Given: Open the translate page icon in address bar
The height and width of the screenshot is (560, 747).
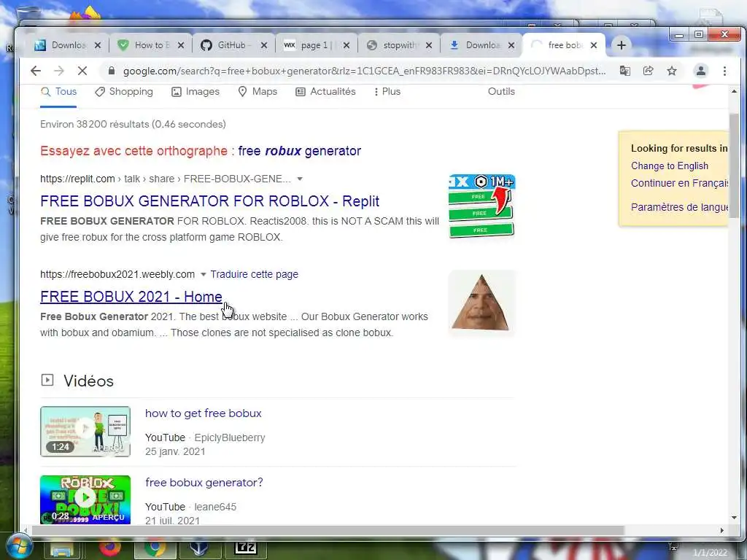Looking at the screenshot, I should (625, 71).
